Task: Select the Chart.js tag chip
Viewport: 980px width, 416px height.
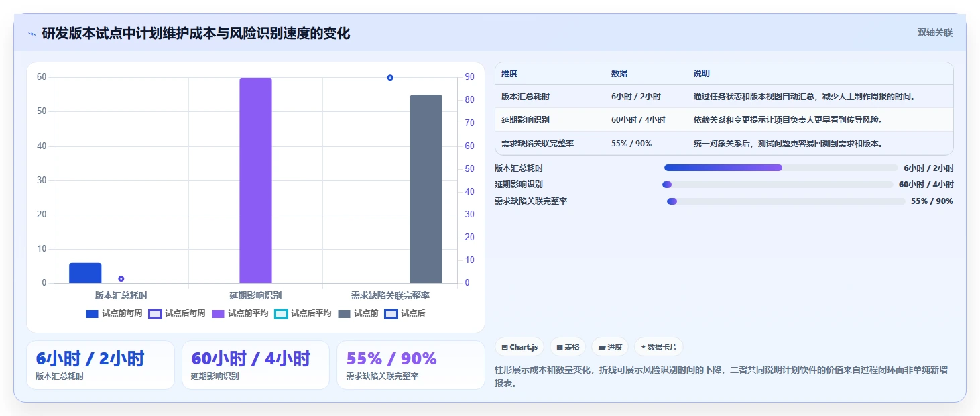Action: pyautogui.click(x=519, y=347)
